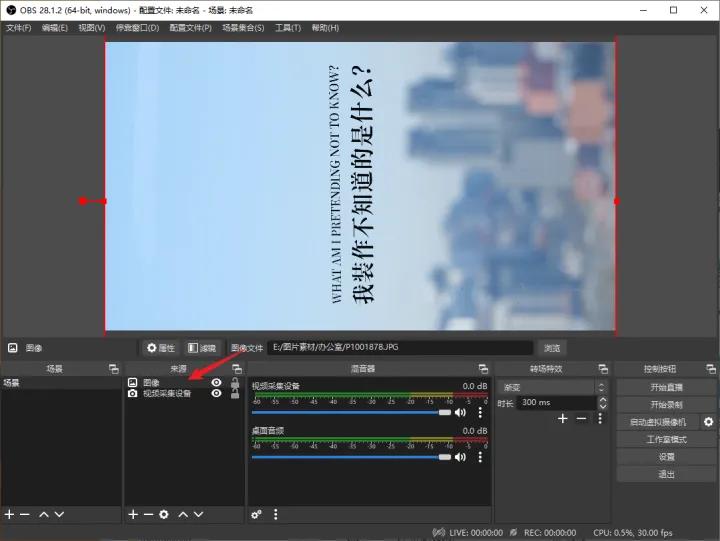Open source properties gear in the 来源 panel
Screen dimensions: 720x541
[x=164, y=514]
